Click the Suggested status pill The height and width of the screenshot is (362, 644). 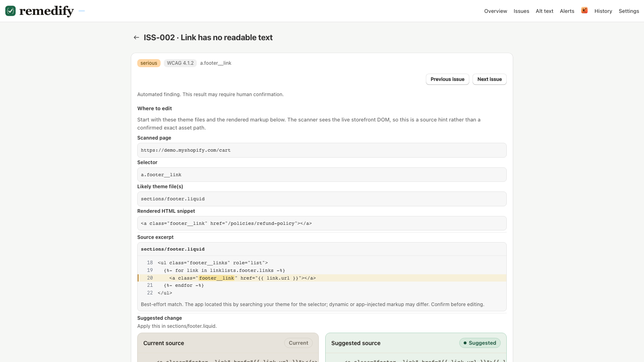coord(480,343)
